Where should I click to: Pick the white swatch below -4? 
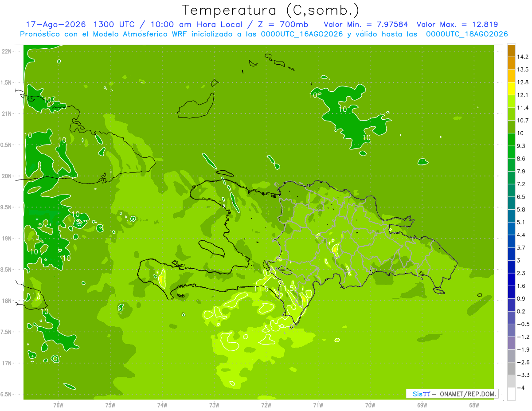coord(511,394)
